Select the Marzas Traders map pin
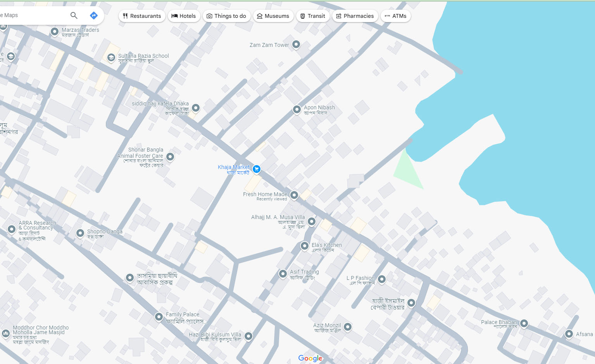 (x=55, y=31)
